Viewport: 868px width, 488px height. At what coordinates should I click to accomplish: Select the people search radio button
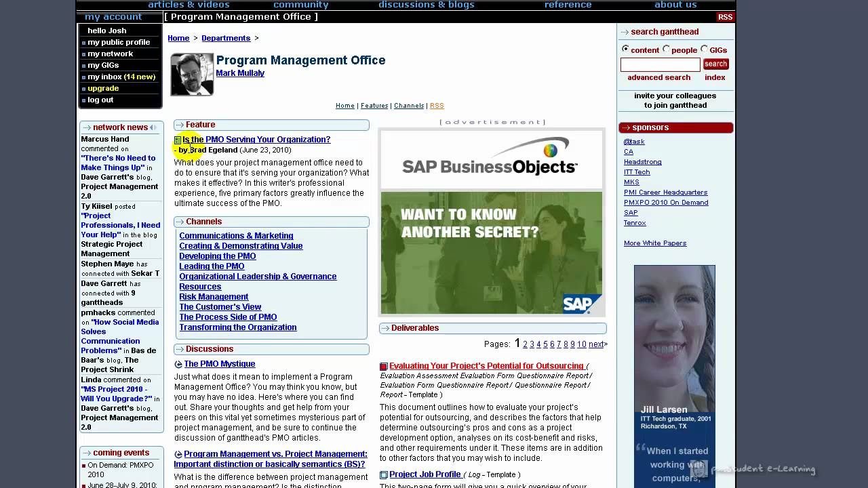[x=666, y=49]
